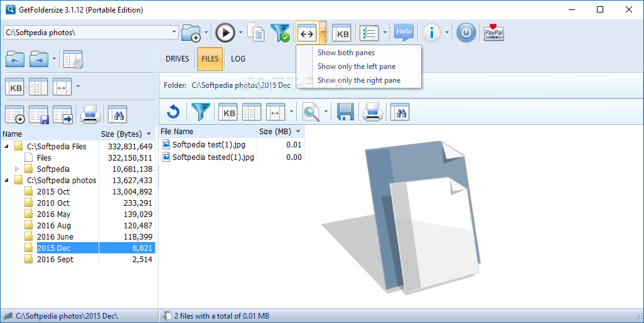Select file Softpedia tested(1).jpg
The height and width of the screenshot is (323, 644).
point(213,157)
